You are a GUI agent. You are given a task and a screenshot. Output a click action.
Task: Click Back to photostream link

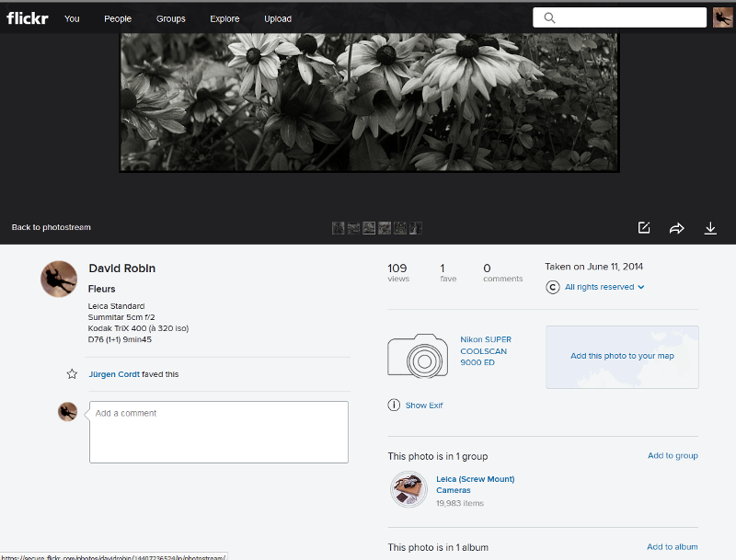tap(52, 227)
